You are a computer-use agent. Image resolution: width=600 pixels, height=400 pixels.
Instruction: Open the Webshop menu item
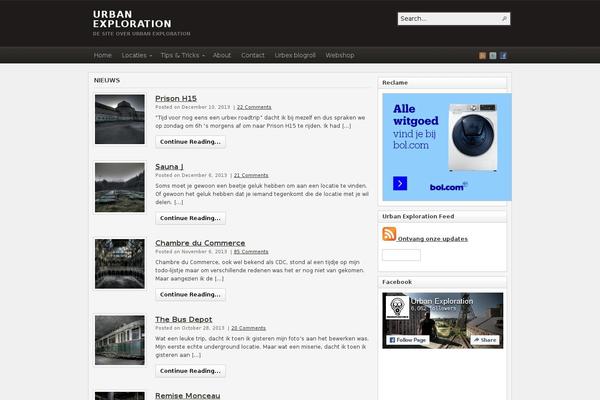340,55
